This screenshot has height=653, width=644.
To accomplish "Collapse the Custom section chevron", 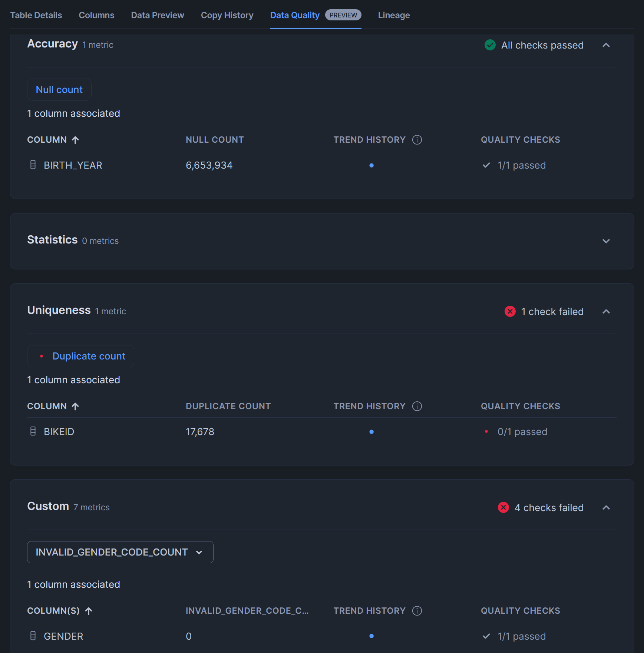I will point(606,508).
